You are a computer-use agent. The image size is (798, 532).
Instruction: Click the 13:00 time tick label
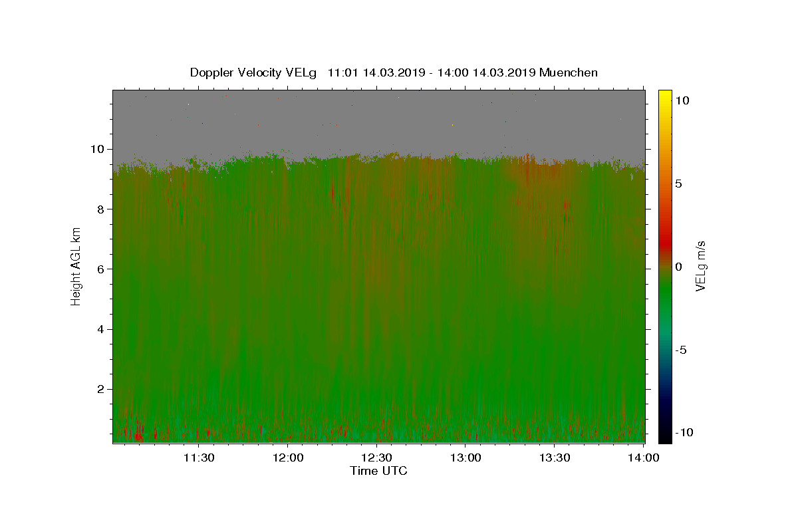point(466,458)
